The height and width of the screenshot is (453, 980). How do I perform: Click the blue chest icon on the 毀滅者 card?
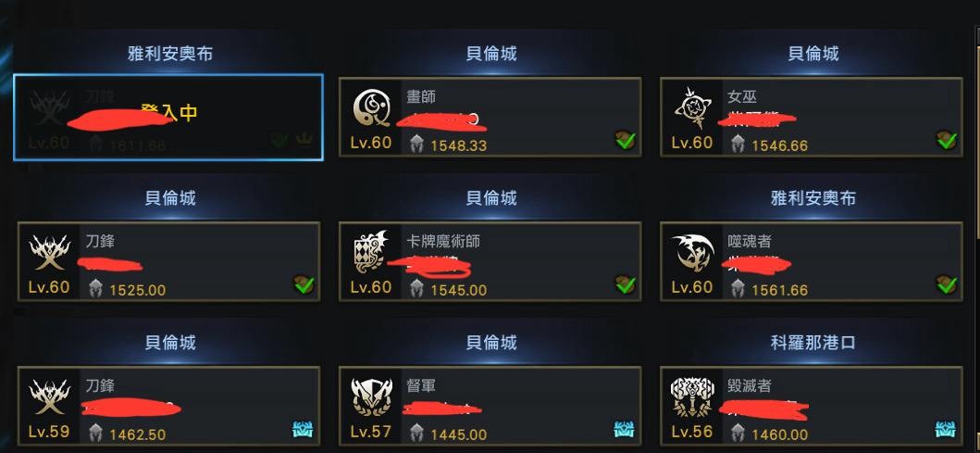(945, 429)
